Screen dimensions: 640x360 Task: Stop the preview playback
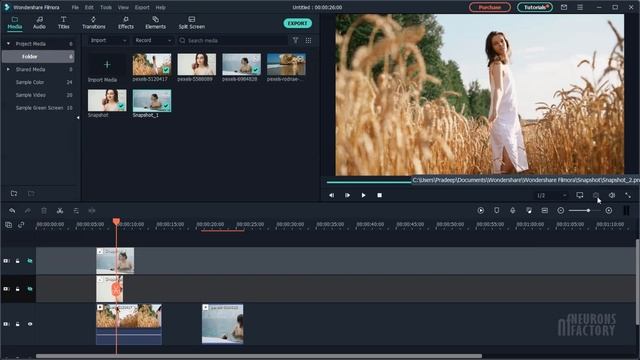(380, 196)
